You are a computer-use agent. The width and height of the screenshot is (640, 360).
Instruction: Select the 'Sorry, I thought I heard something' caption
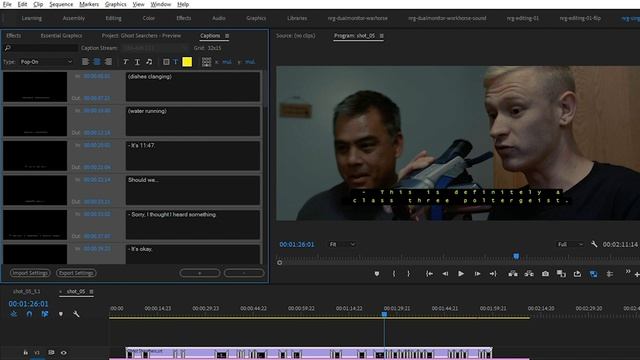tap(173, 215)
